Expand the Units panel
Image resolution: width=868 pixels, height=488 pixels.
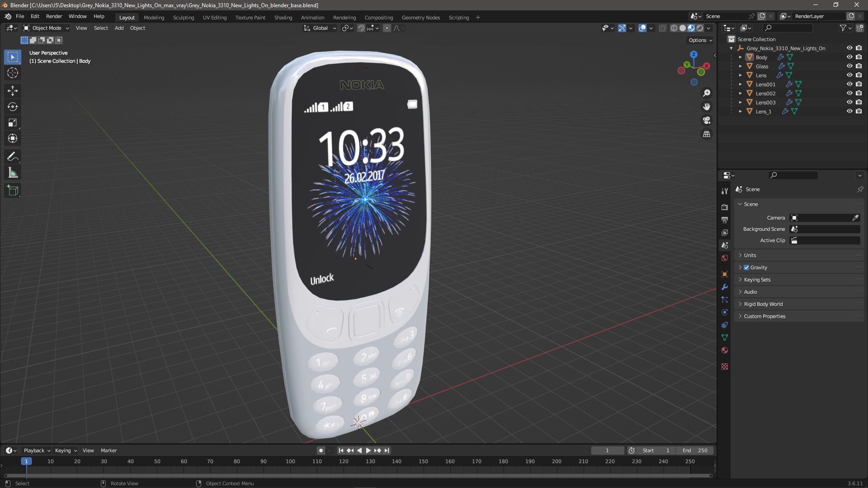click(x=750, y=255)
